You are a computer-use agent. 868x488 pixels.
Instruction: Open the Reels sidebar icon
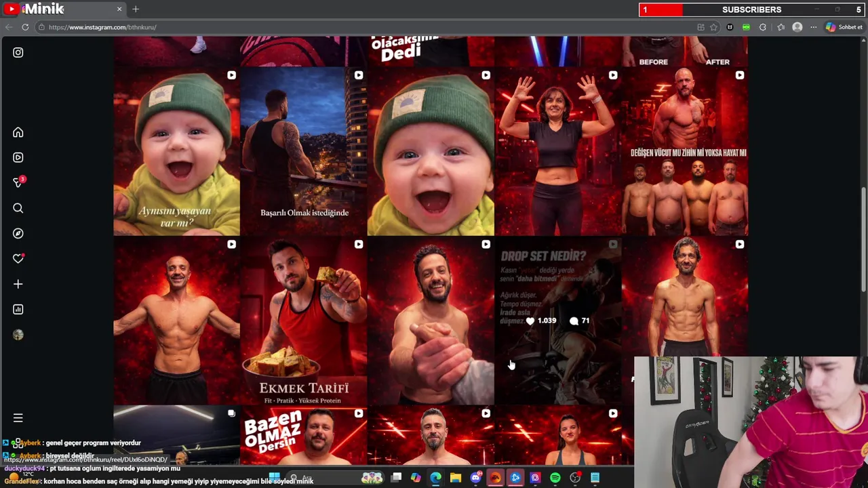[18, 157]
